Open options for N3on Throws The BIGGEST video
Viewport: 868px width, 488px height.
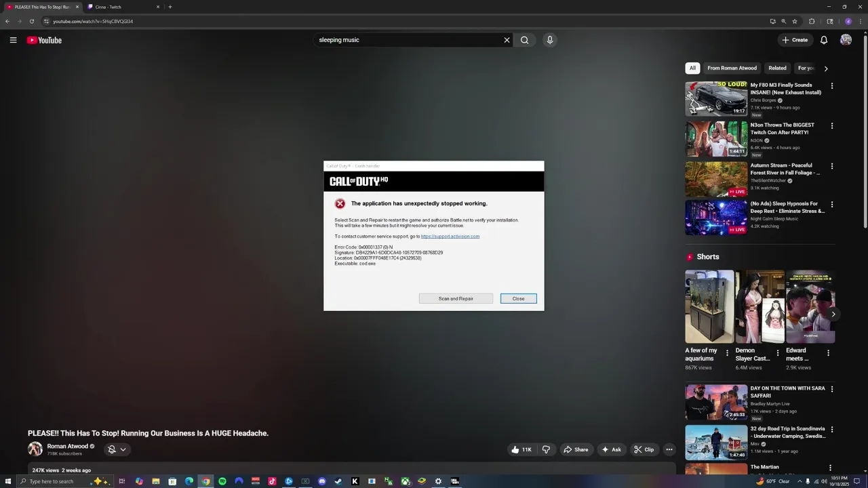point(832,126)
